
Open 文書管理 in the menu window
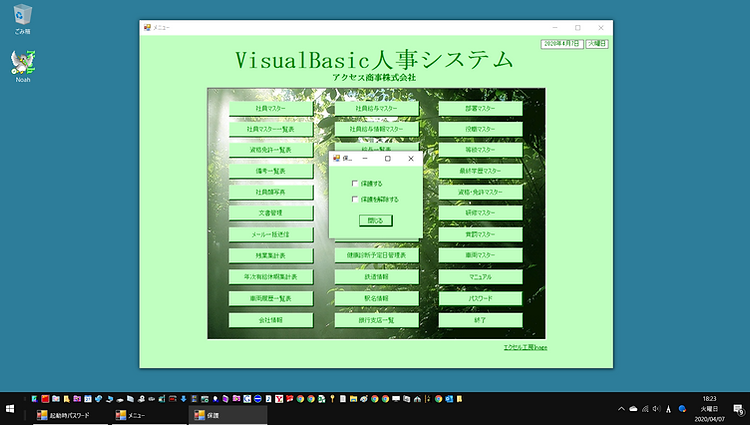(x=271, y=213)
